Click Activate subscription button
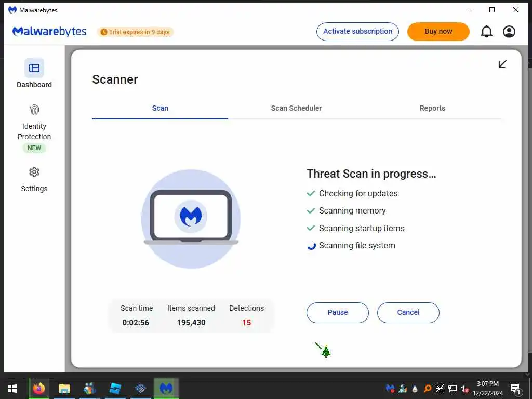 357,32
